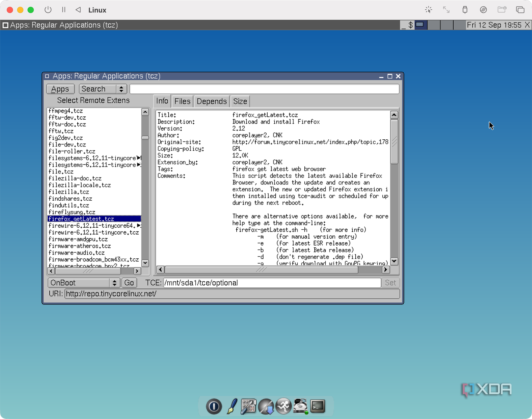Pause the virtual machine
Viewport: 532px width, 419px height.
pos(64,10)
